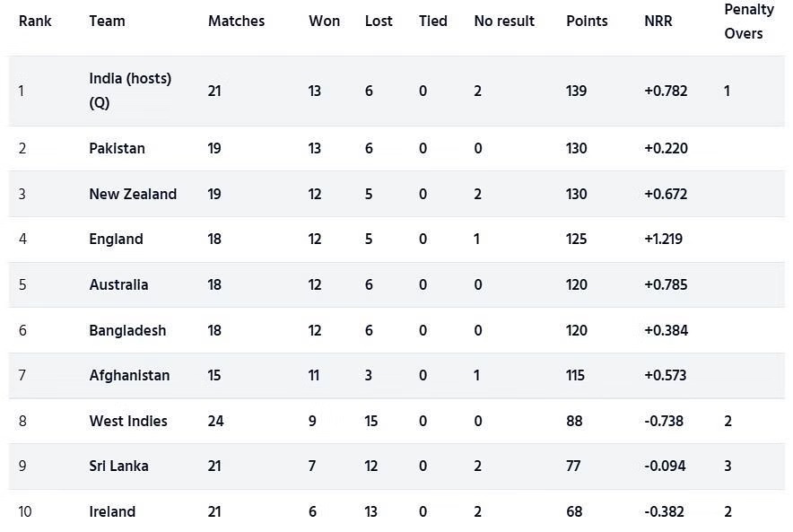Select England's NRR value +1.219
Image resolution: width=793 pixels, height=532 pixels.
pyautogui.click(x=663, y=239)
